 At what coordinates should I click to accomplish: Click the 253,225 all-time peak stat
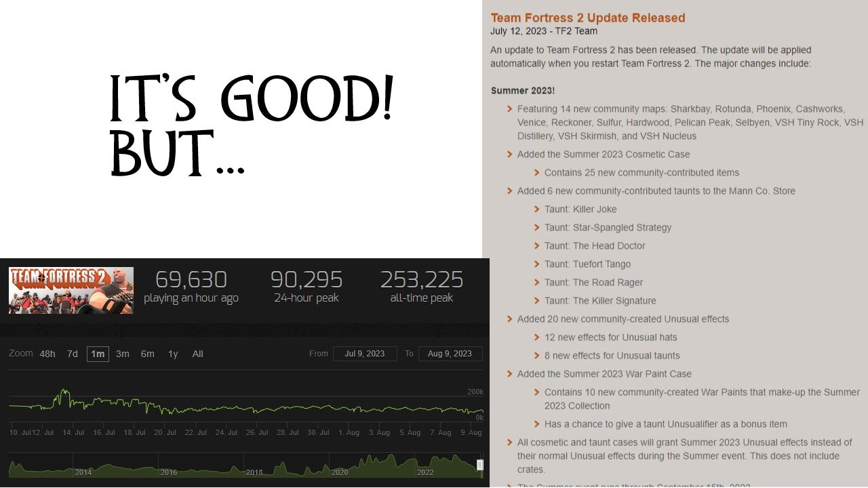(x=422, y=287)
